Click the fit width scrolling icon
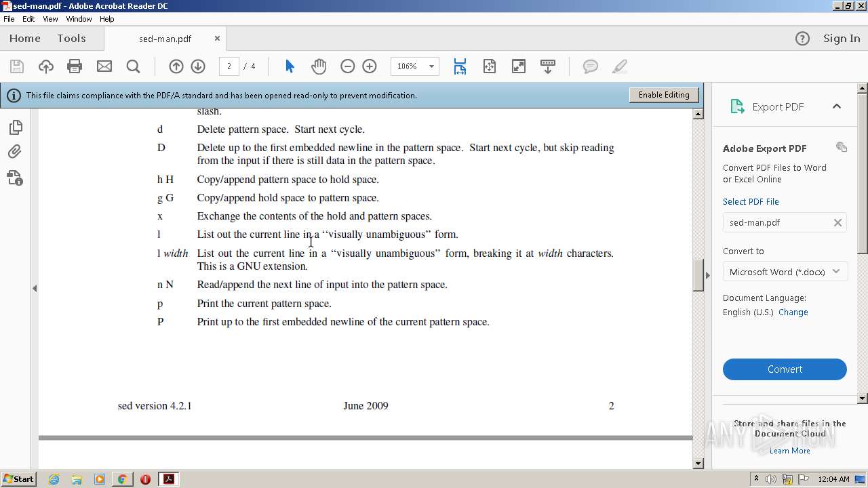Image resolution: width=868 pixels, height=488 pixels. pos(460,66)
